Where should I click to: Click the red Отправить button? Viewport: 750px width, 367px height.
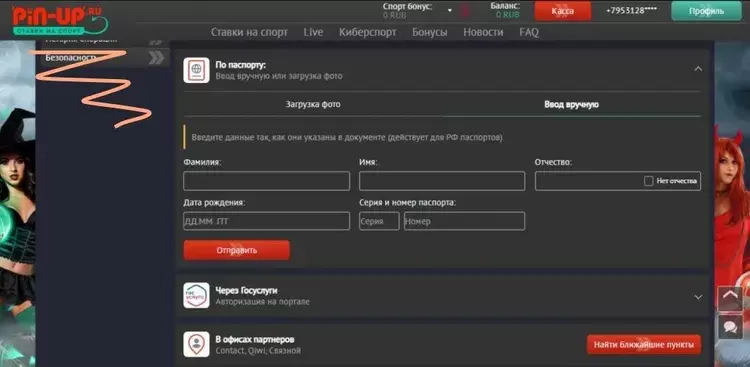236,250
